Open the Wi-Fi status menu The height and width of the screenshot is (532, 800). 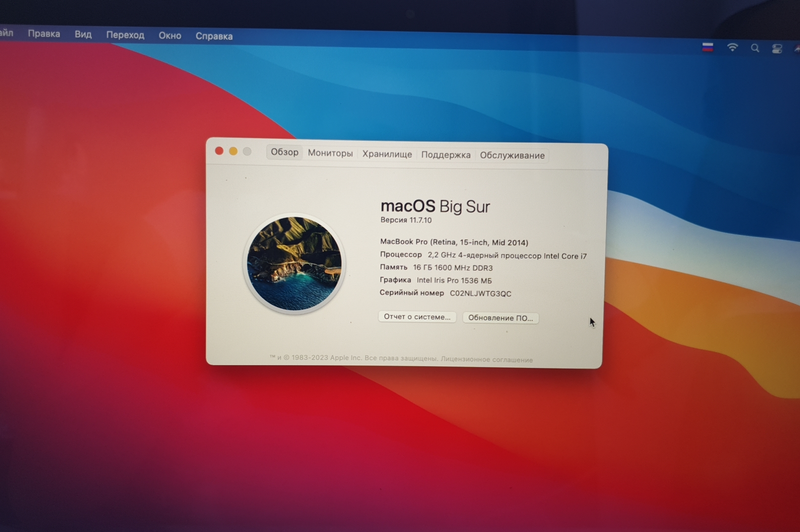(x=733, y=48)
